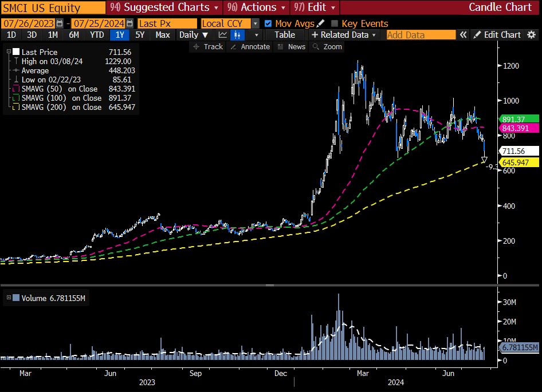Select the 1D time range tab
The height and width of the screenshot is (392, 542).
(x=11, y=35)
